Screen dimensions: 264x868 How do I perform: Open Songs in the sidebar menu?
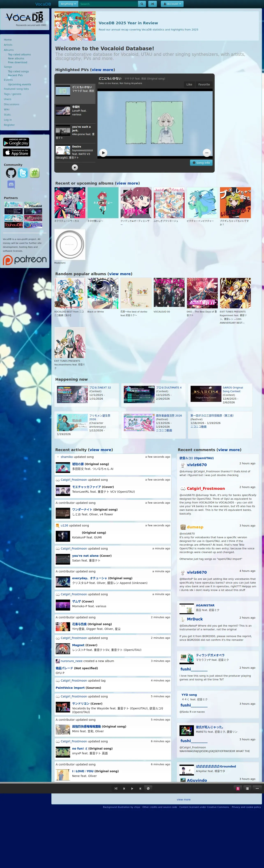coord(8,67)
